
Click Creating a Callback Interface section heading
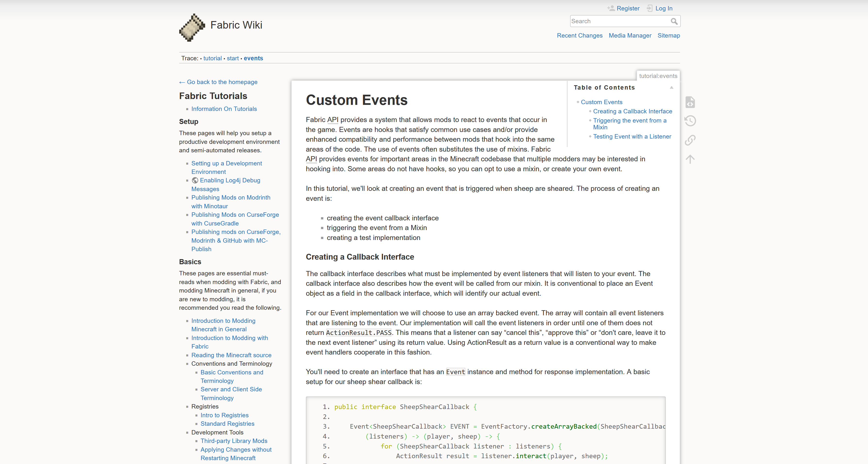click(360, 257)
